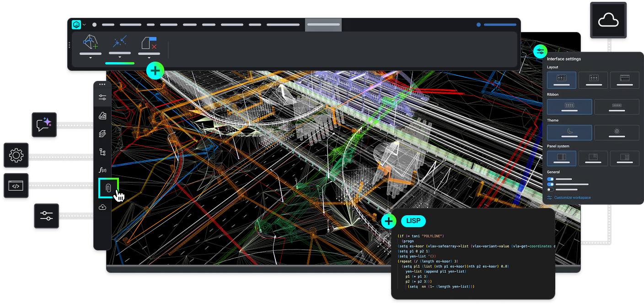Choose the second Layout option

(593, 80)
